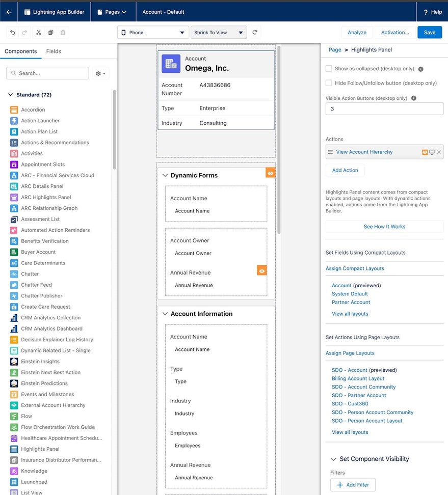Select the Accordion component icon
This screenshot has height=495, width=448.
point(14,109)
